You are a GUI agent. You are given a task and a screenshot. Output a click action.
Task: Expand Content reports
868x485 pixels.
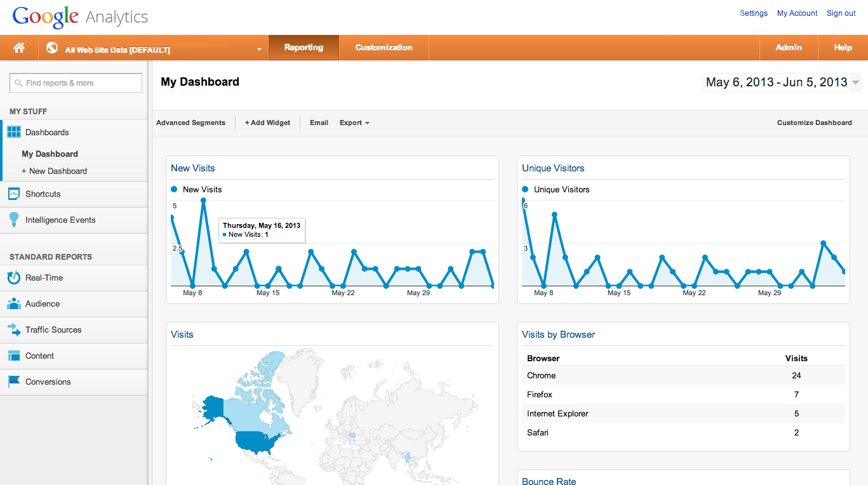[39, 355]
